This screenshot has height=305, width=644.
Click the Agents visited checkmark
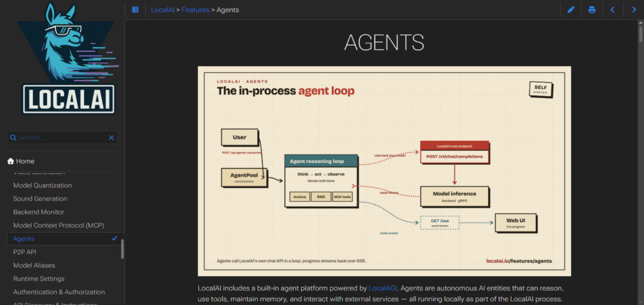click(114, 238)
